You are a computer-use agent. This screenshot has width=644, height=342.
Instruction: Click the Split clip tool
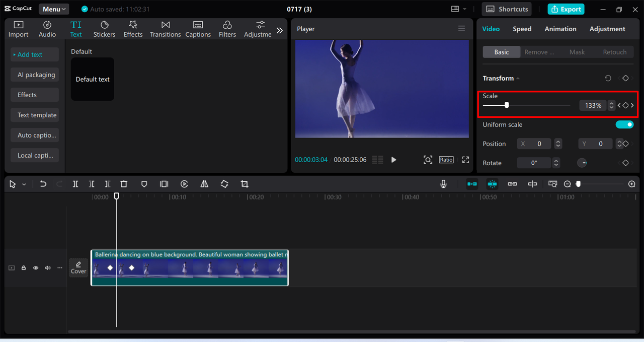[75, 184]
